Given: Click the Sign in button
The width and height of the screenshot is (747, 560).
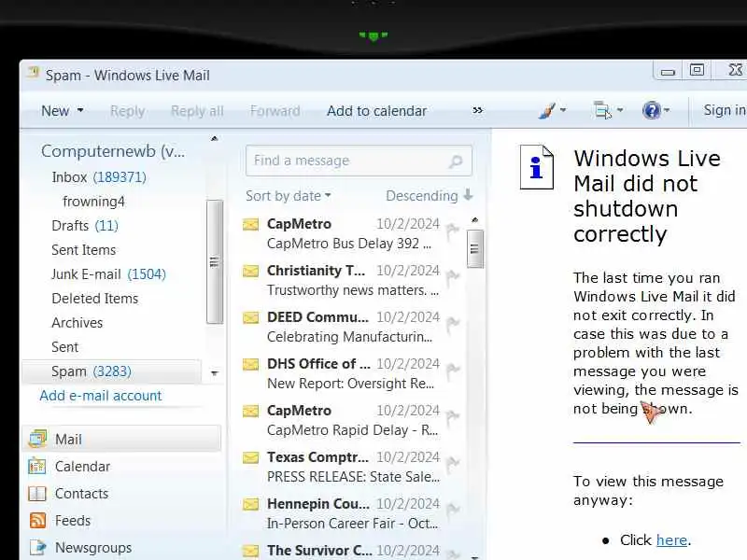Looking at the screenshot, I should click(x=726, y=110).
